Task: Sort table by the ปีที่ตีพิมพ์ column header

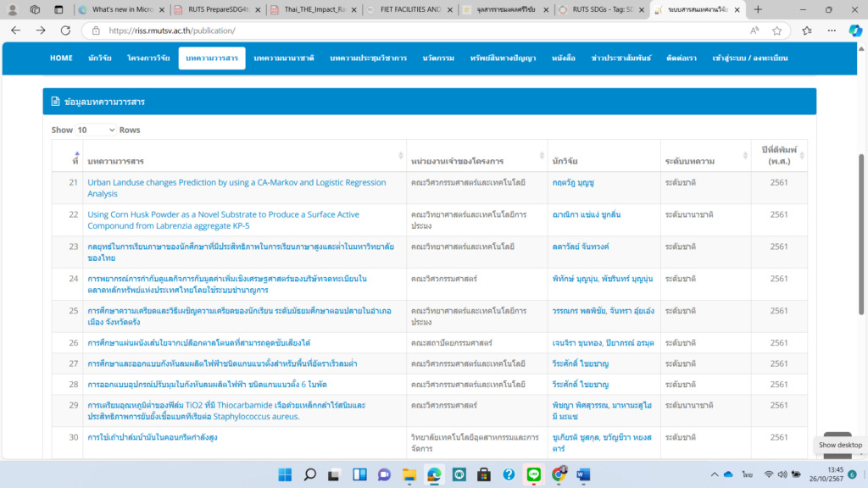Action: [x=778, y=156]
